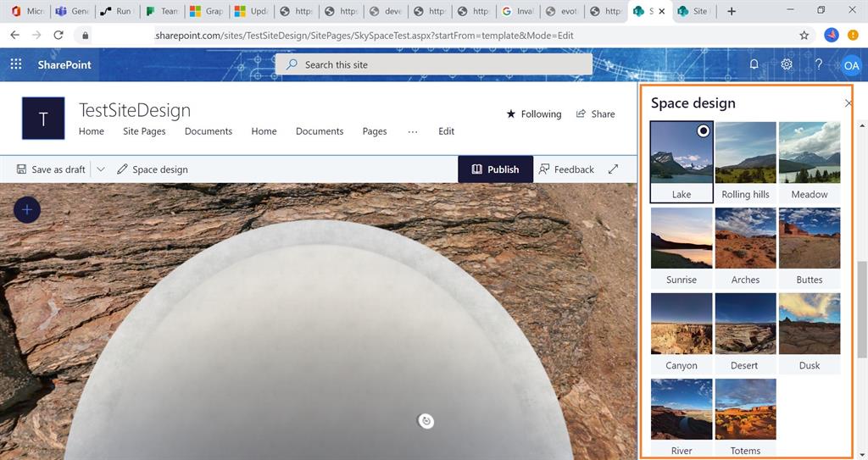Reload the browser page
Image resolution: width=868 pixels, height=460 pixels.
pyautogui.click(x=58, y=35)
